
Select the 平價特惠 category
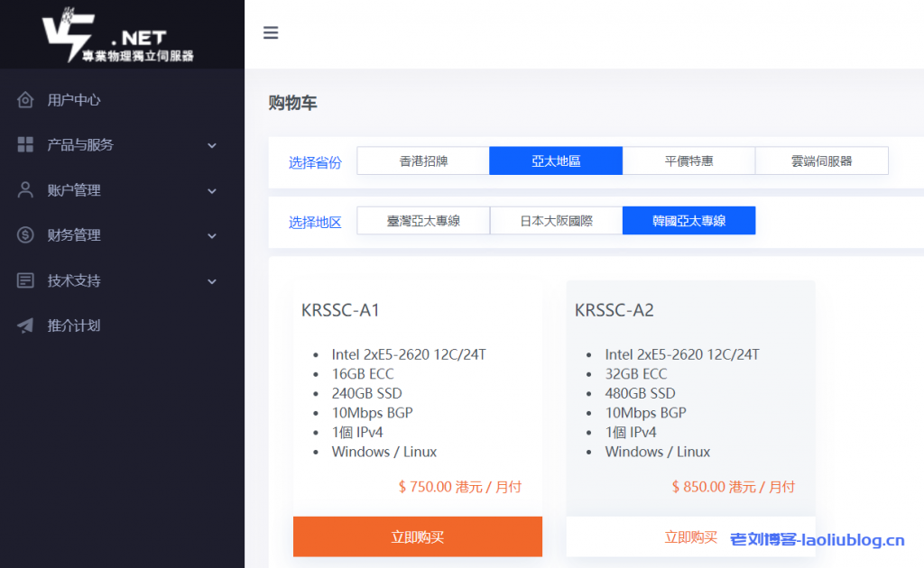[688, 160]
